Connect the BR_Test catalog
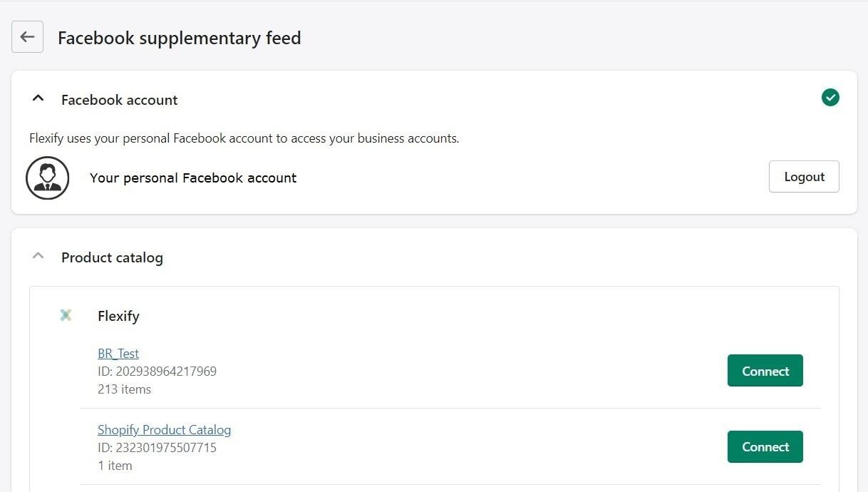This screenshot has height=492, width=868. click(x=765, y=370)
